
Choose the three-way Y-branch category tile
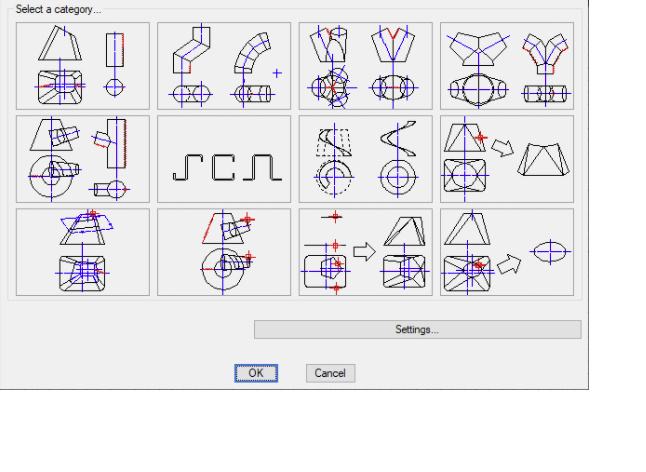coord(507,65)
